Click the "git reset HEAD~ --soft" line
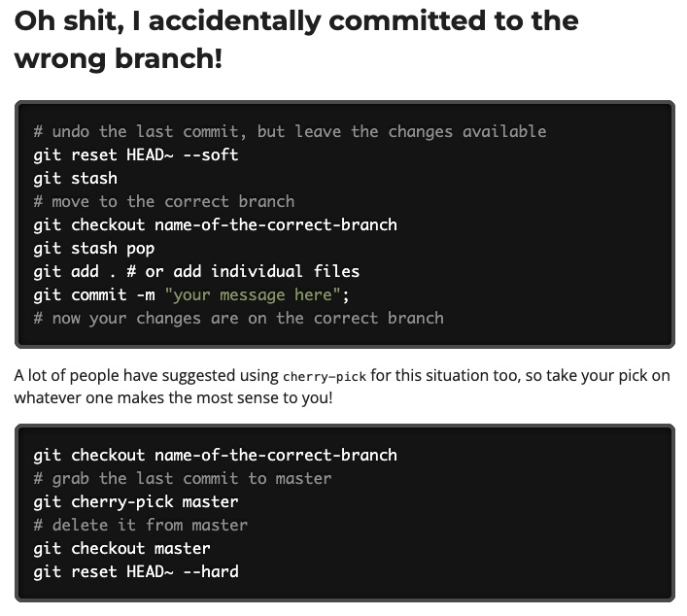The image size is (687, 616). click(136, 154)
